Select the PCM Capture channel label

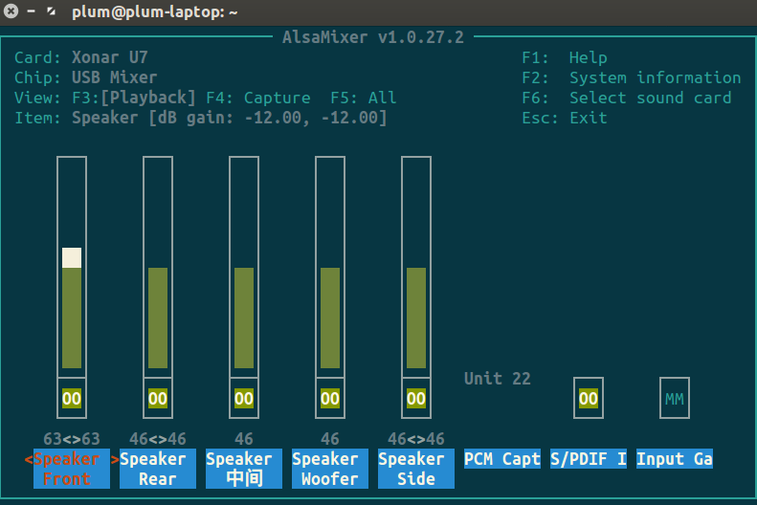coord(502,459)
